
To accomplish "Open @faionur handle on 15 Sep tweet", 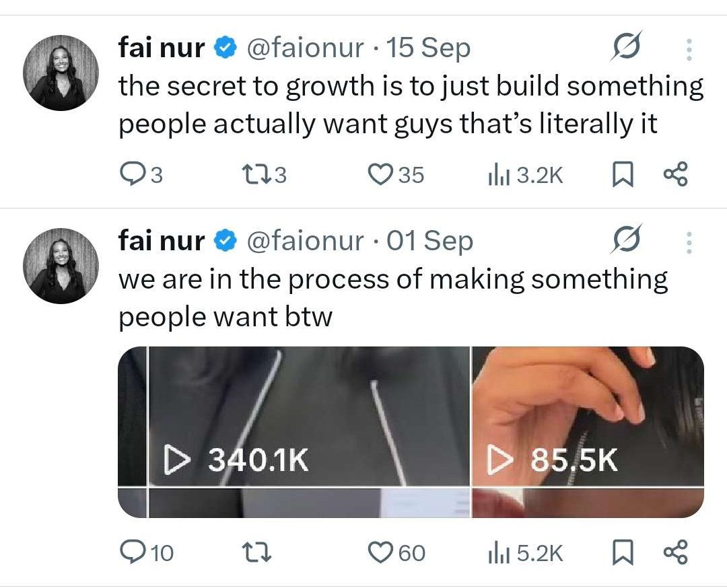I will pyautogui.click(x=305, y=47).
